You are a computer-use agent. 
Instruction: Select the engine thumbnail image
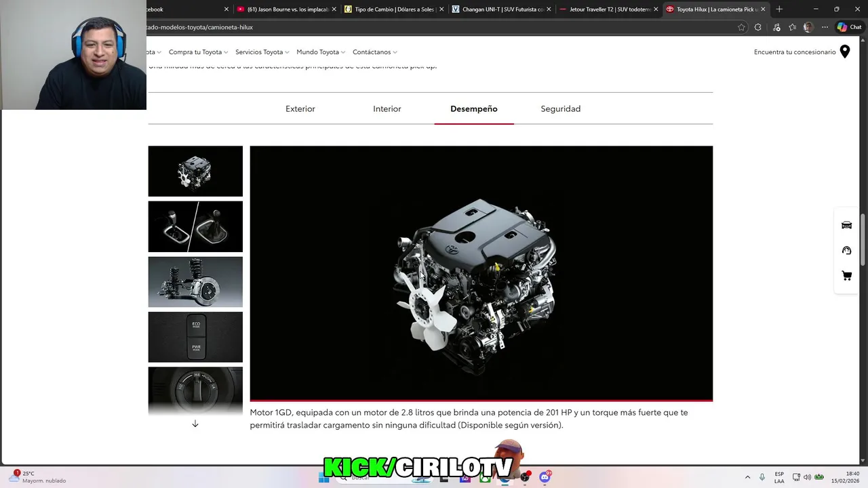coord(195,171)
